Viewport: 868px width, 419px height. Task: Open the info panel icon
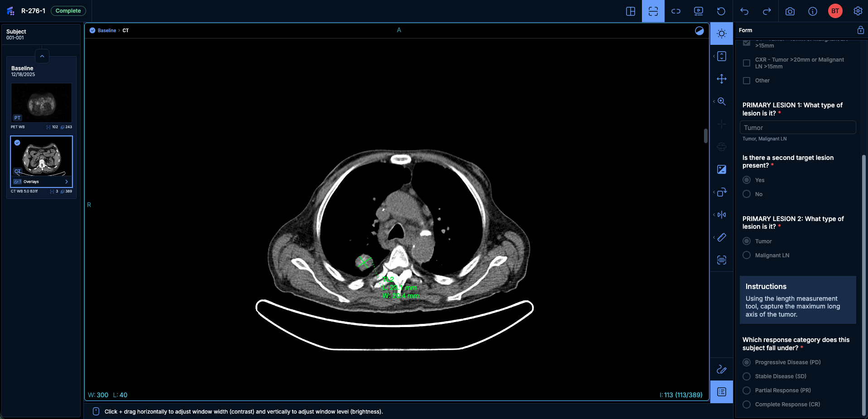812,11
